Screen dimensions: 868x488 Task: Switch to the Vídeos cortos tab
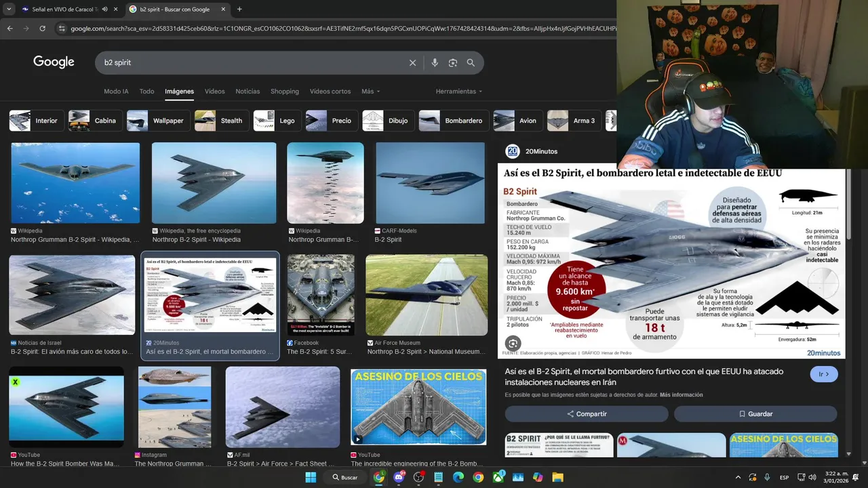click(x=330, y=91)
